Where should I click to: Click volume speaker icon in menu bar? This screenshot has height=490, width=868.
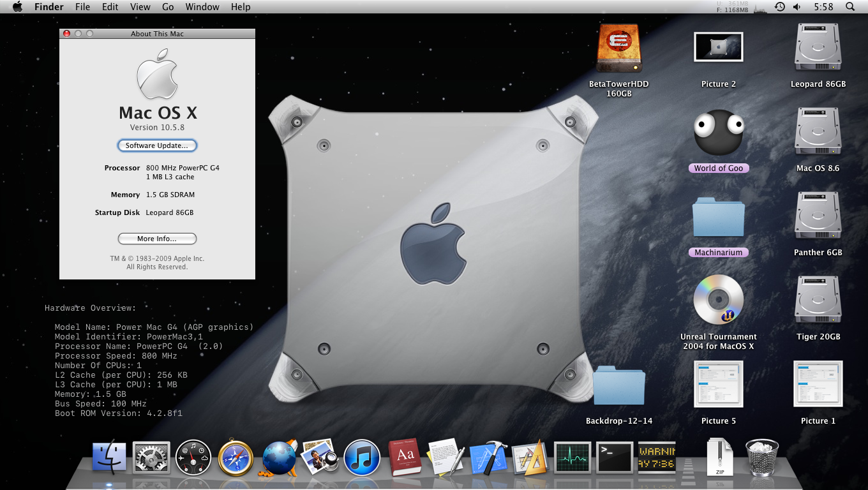click(x=797, y=7)
